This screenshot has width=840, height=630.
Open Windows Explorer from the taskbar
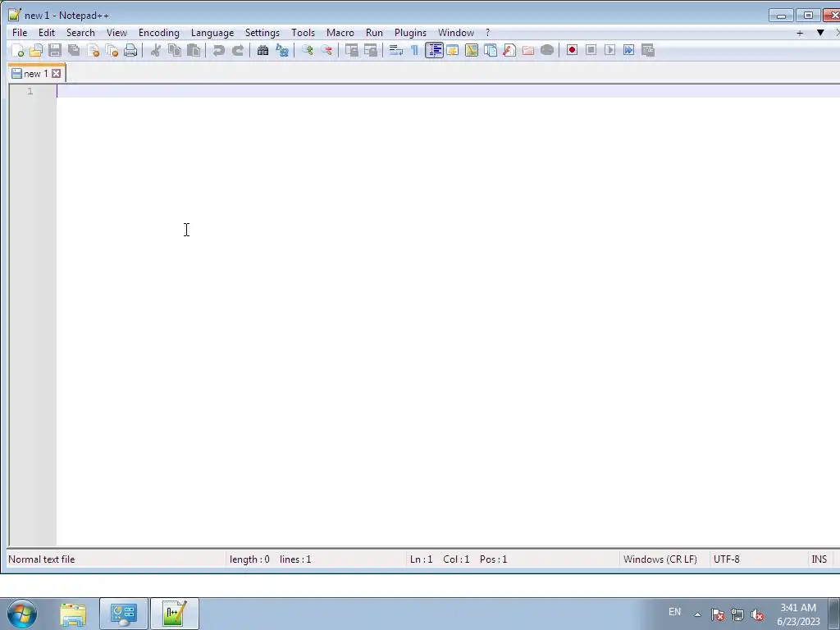(x=73, y=614)
